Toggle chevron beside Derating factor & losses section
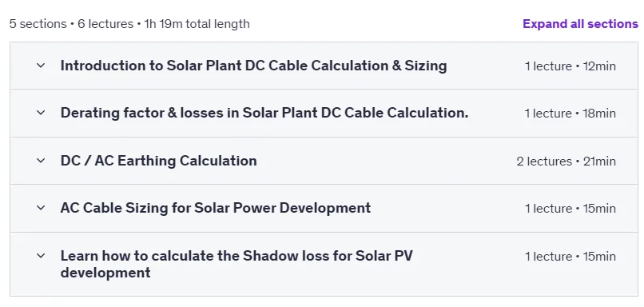This screenshot has width=644, height=307. (x=41, y=113)
